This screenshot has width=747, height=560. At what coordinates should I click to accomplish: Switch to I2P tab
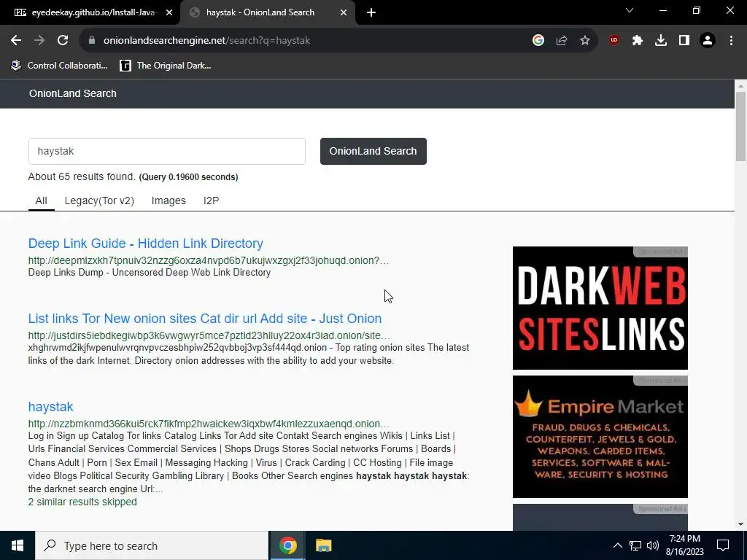tap(211, 201)
